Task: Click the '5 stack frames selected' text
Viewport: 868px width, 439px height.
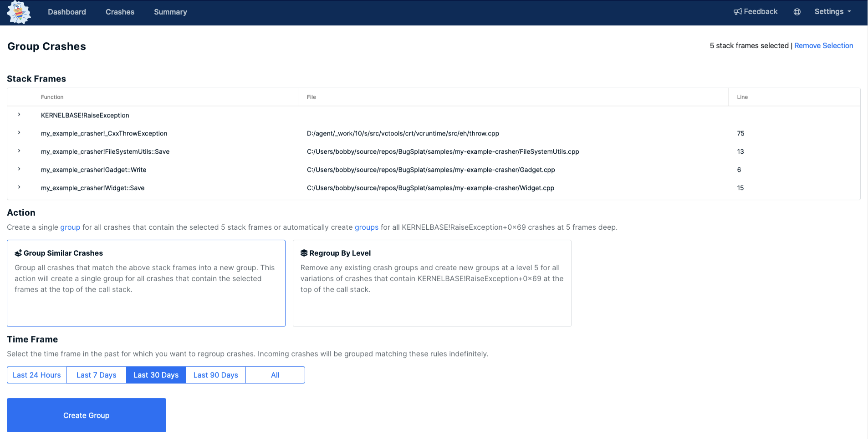Action: [749, 45]
